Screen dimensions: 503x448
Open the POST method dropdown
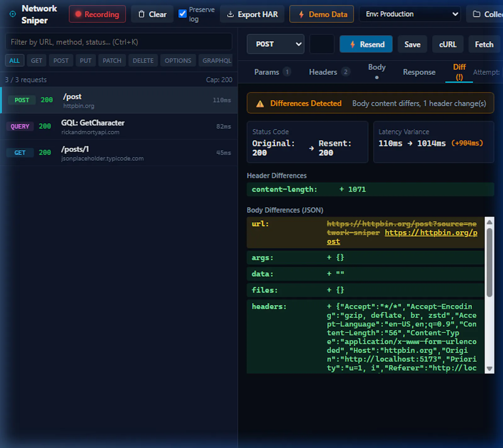click(275, 44)
